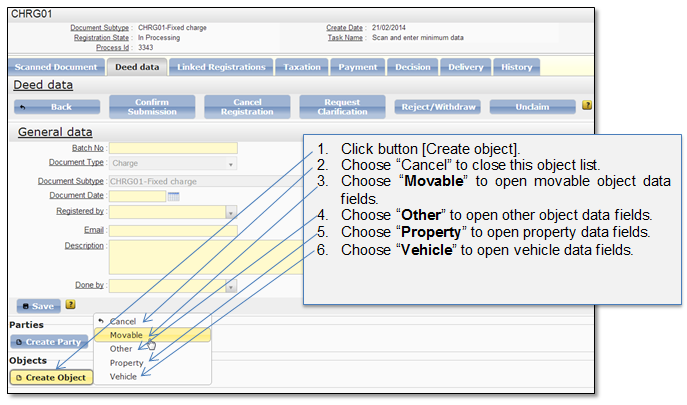Click the Create Date label

344,28
